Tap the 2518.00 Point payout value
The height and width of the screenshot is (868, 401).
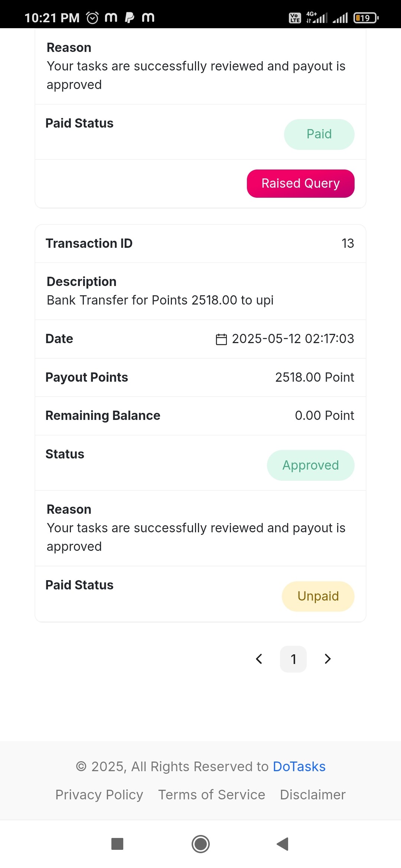(x=314, y=377)
